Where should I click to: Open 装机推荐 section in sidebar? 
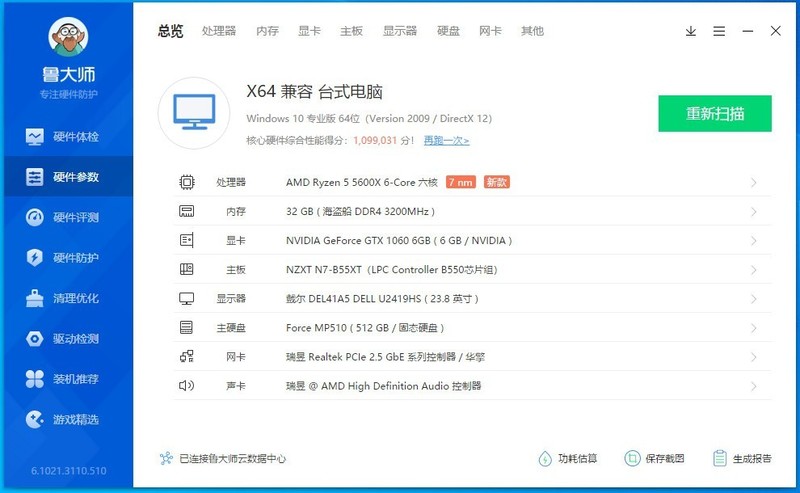(x=62, y=379)
